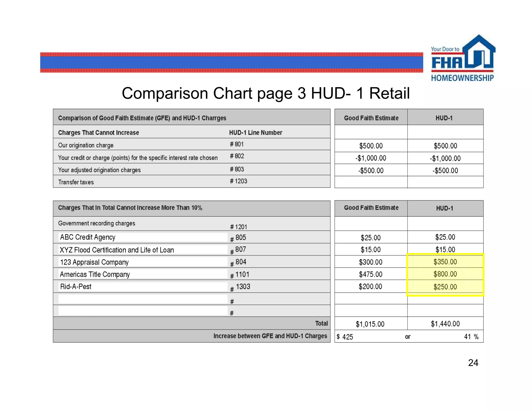Click 'Transfer taxes' row label
This screenshot has height=411, width=532.
tap(76, 182)
